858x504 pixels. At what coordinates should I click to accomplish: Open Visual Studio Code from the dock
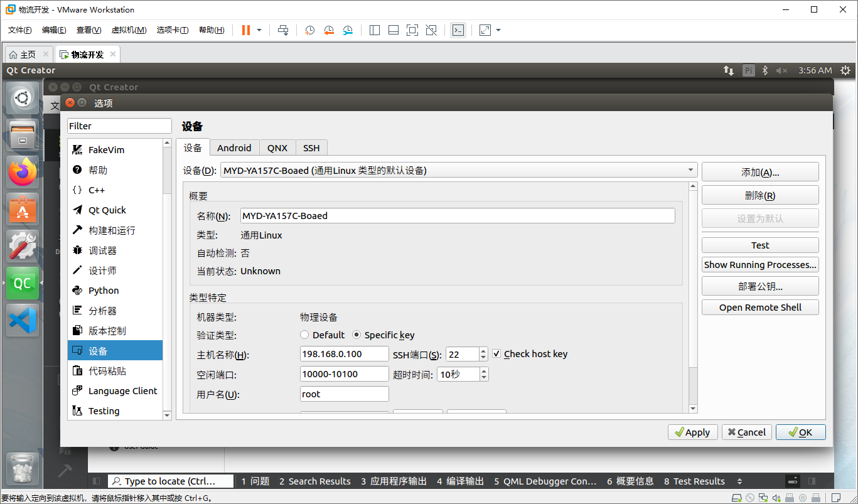click(23, 320)
